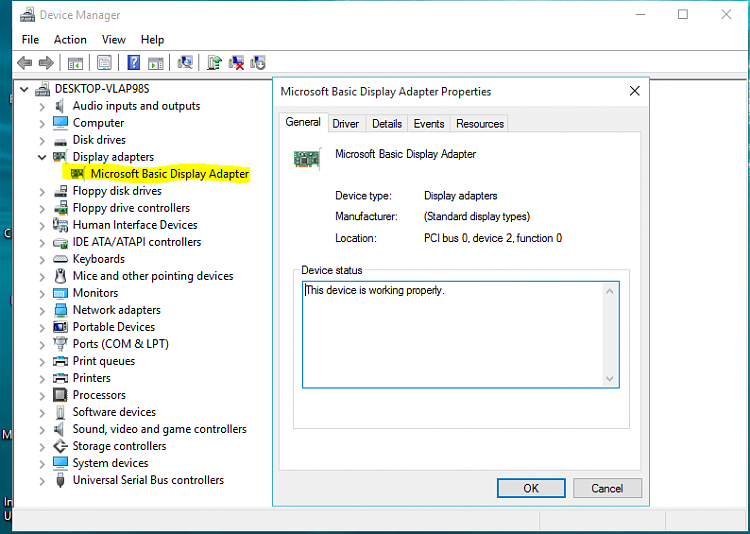Click the action pane toolbar icon

pos(155,63)
